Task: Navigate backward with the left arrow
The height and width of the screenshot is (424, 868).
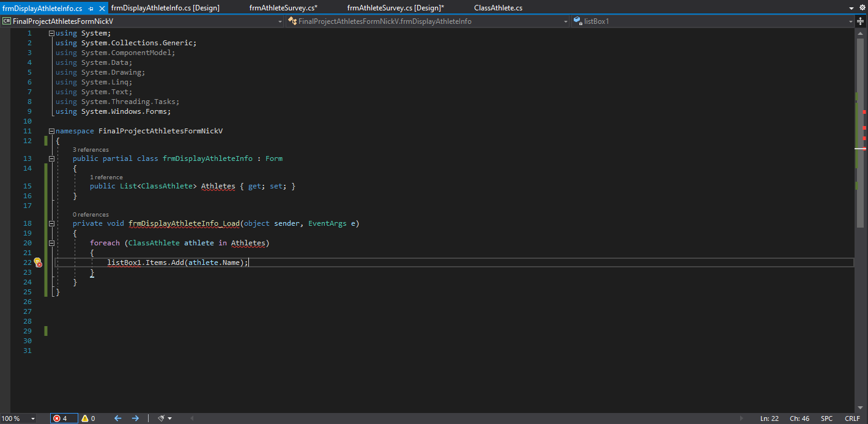Action: 118,418
